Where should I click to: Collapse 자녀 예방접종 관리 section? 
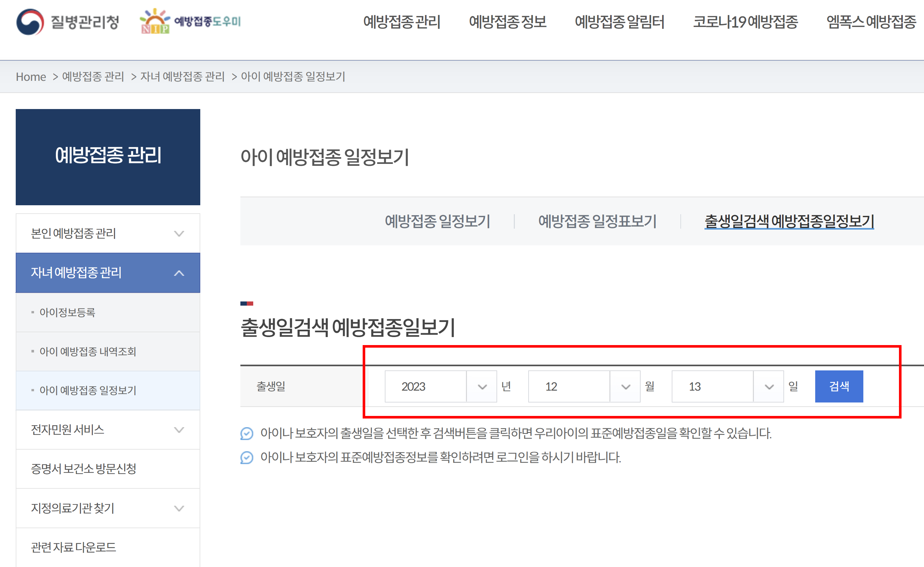(179, 273)
